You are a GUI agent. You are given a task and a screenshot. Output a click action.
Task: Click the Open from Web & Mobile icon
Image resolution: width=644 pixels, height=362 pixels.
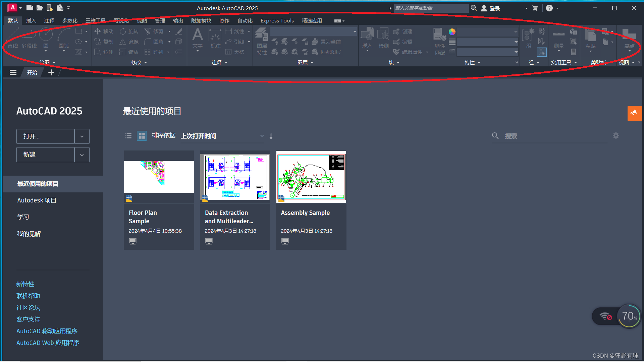tap(50, 8)
